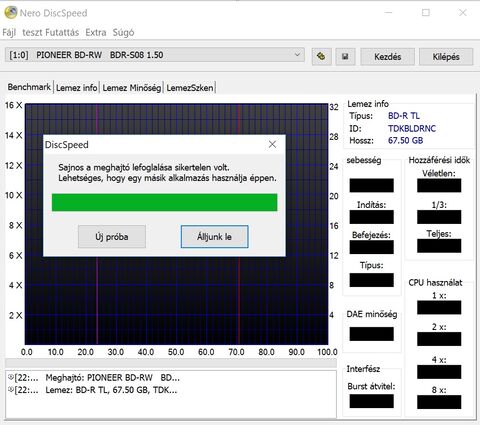Screen dimensions: 480x425
Task: Click the Befejezés speed value field
Action: coord(371,247)
